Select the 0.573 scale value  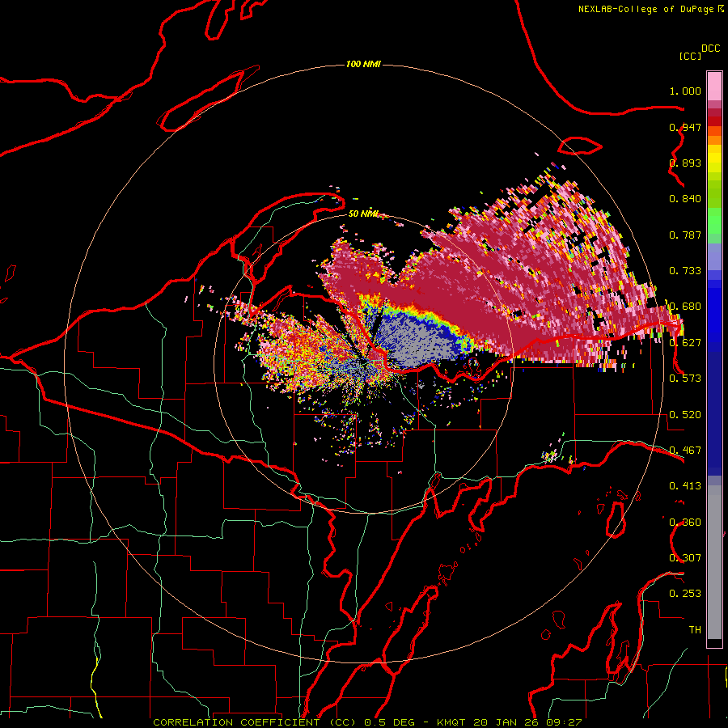click(x=685, y=379)
